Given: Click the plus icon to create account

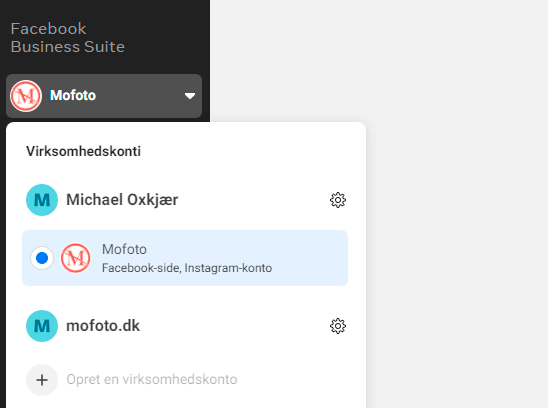Looking at the screenshot, I should click(42, 380).
